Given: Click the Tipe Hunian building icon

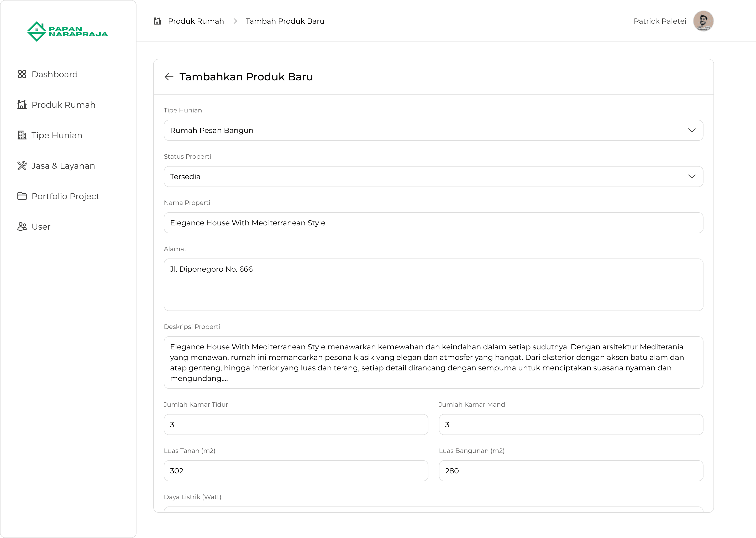Looking at the screenshot, I should (x=22, y=135).
